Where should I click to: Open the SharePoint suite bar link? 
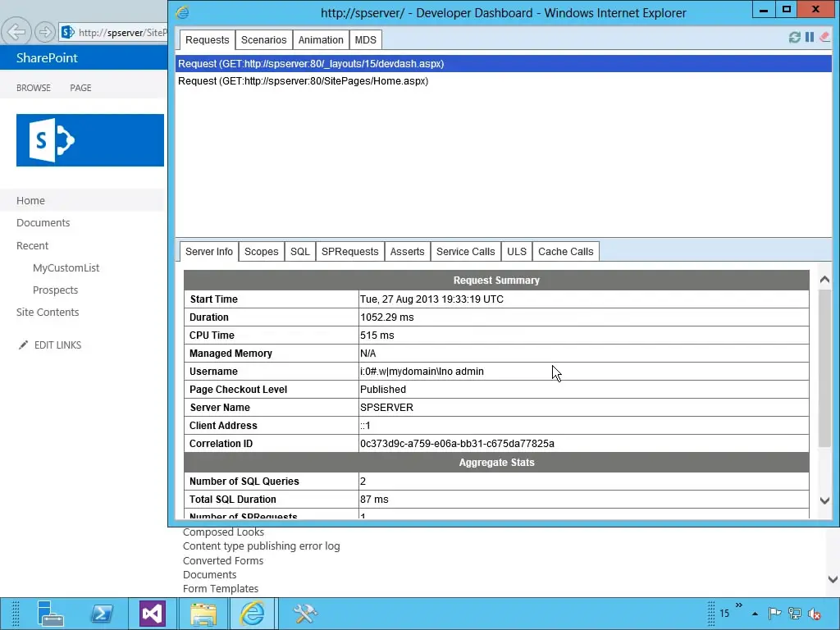click(x=47, y=58)
